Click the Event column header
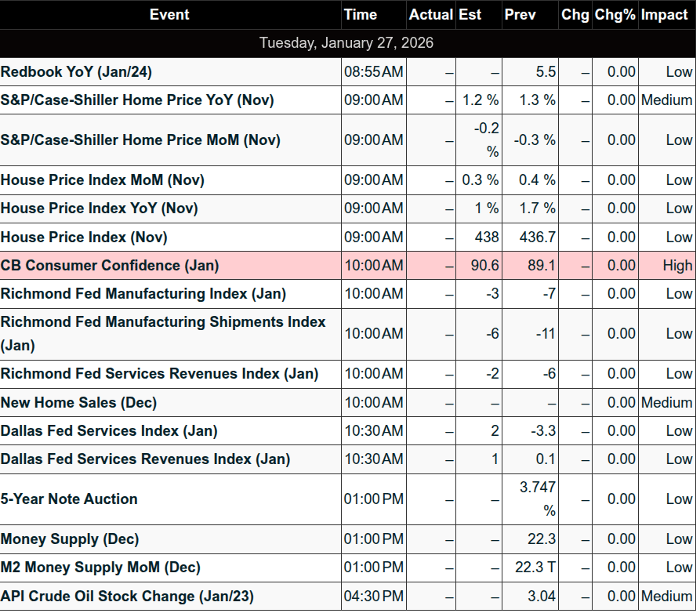This screenshot has height=613, width=700. click(169, 15)
